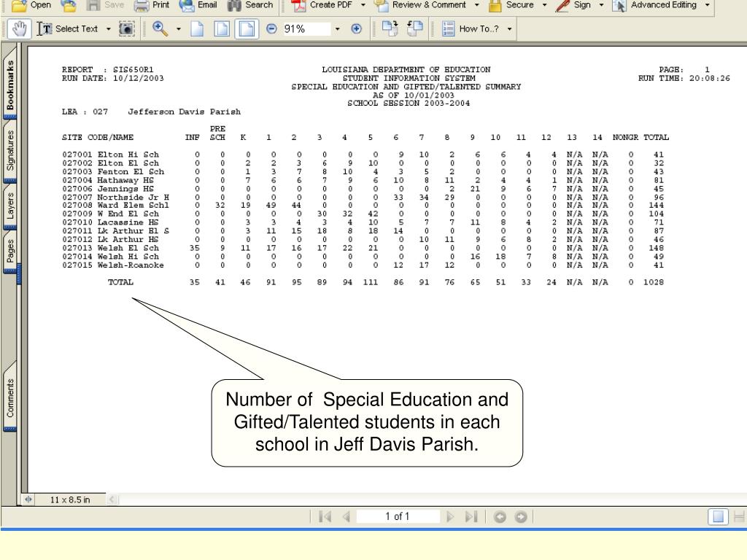
Task: Click 'Jefferson Davis Parish' LEA text
Action: coord(184,112)
